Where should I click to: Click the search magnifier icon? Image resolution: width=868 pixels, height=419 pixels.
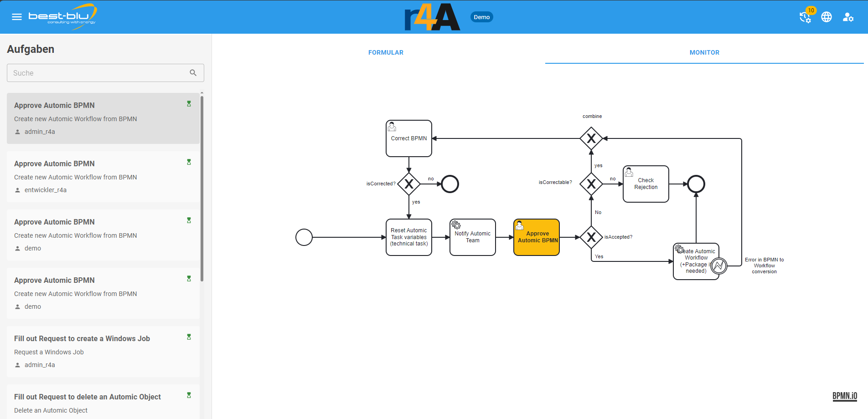tap(193, 73)
